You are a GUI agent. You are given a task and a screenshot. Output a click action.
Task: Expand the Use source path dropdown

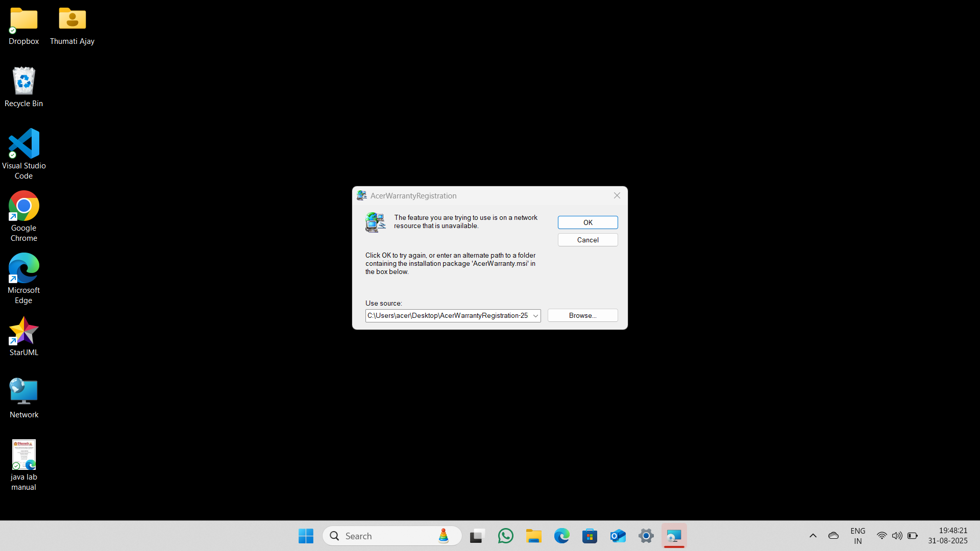(x=535, y=316)
